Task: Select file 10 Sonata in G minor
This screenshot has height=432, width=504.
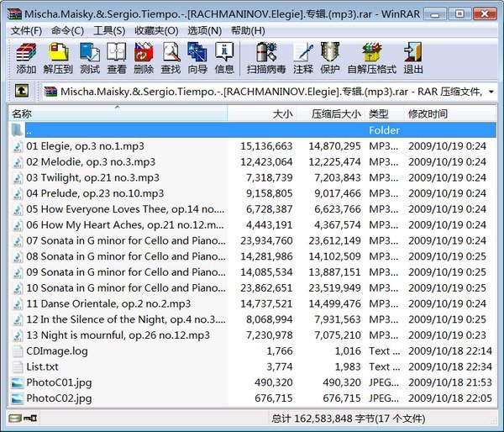Action: point(126,288)
